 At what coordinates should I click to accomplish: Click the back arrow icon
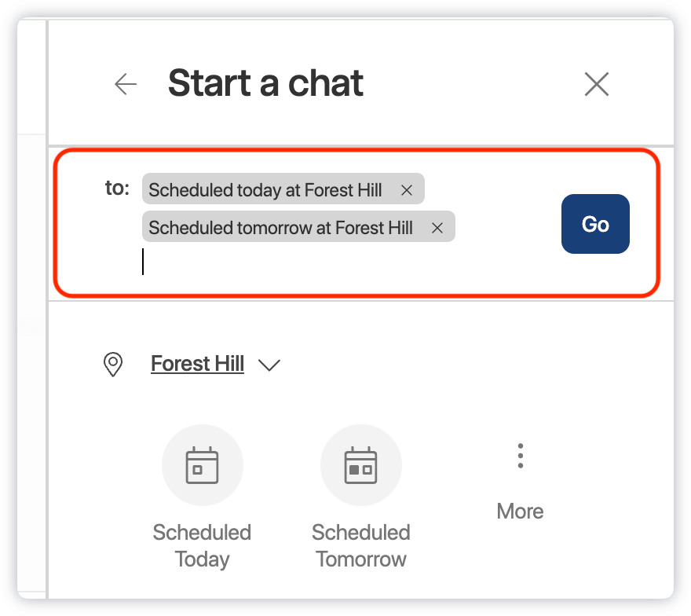click(x=126, y=84)
